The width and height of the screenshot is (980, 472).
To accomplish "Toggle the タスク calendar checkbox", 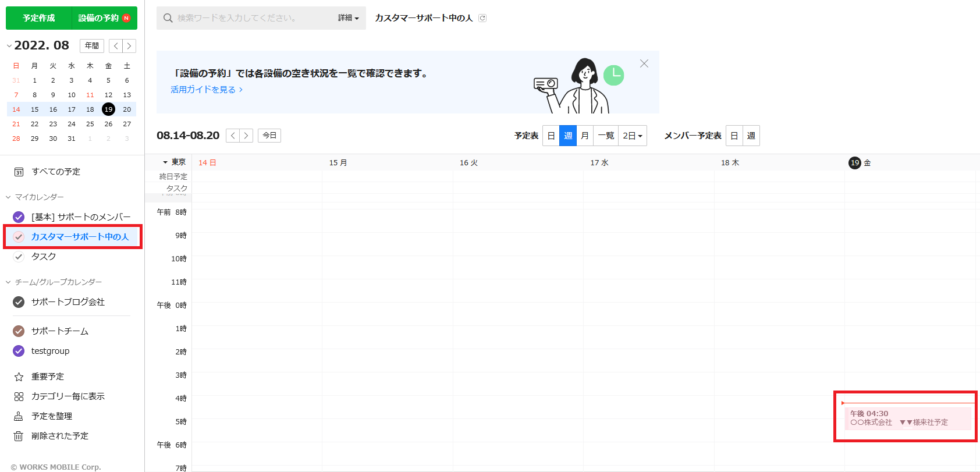I will point(19,257).
